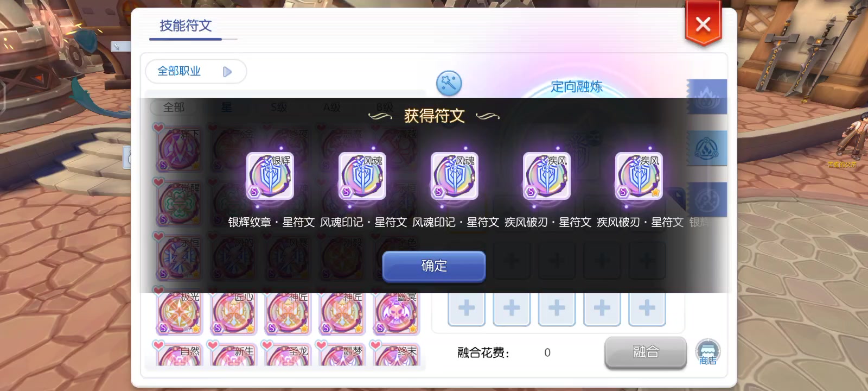Tap the magic wand icon beside 定向融炼
Viewport: 868px width, 391px height.
coord(449,83)
